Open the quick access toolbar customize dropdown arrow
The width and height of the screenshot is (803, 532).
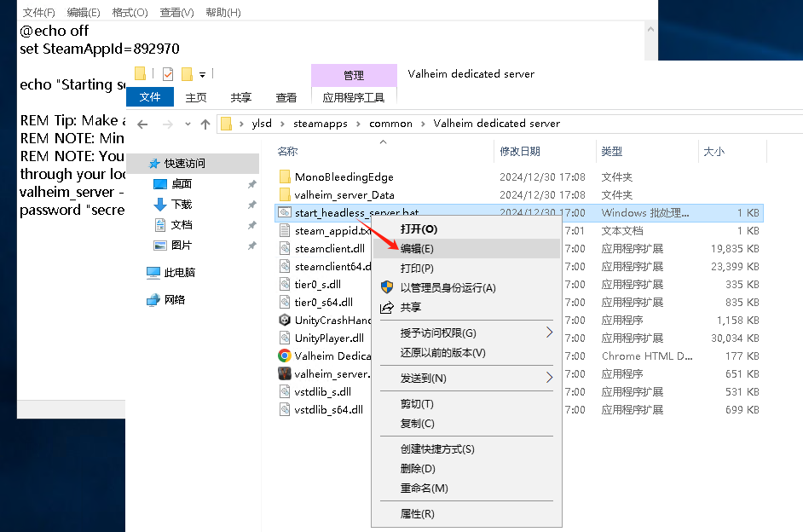coord(202,75)
